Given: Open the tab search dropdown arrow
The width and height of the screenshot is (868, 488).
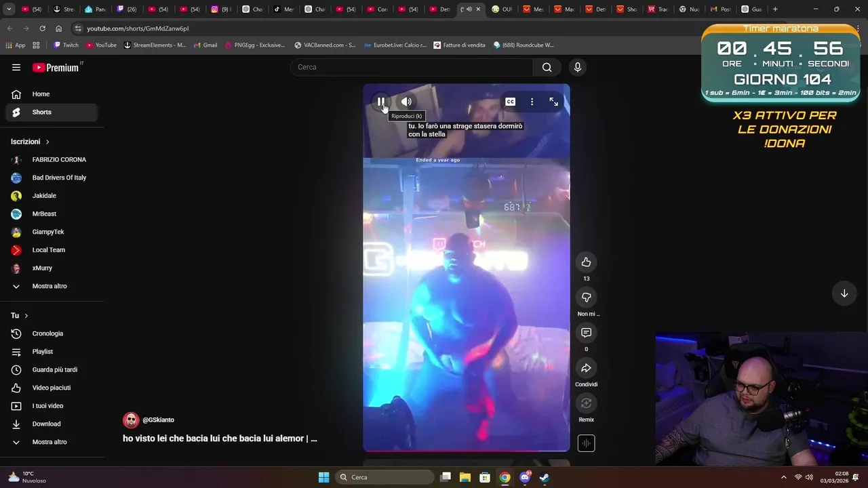Looking at the screenshot, I should click(9, 9).
